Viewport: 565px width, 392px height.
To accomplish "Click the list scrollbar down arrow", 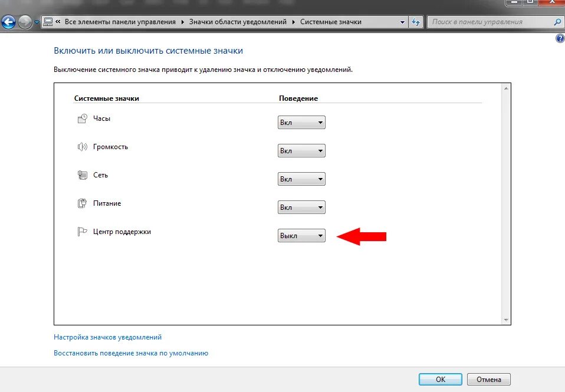I will click(506, 320).
